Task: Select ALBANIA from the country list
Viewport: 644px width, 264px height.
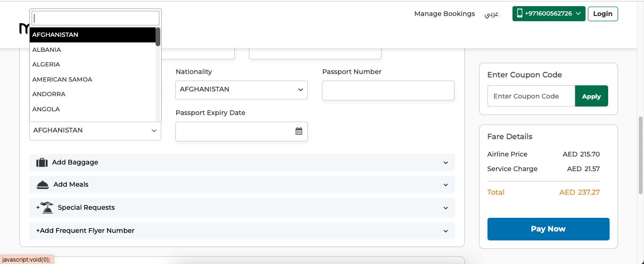Action: [x=47, y=49]
